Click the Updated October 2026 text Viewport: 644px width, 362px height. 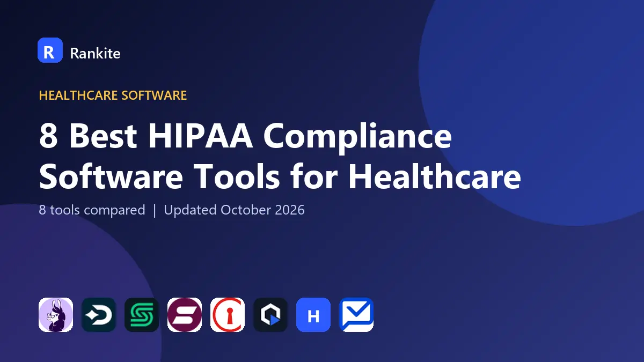234,210
